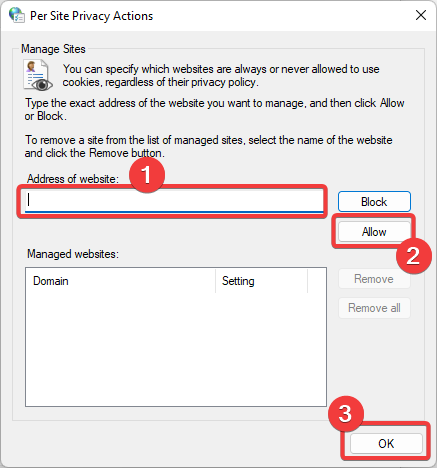437x468 pixels.
Task: Focus the Address of website text field
Action: [174, 201]
